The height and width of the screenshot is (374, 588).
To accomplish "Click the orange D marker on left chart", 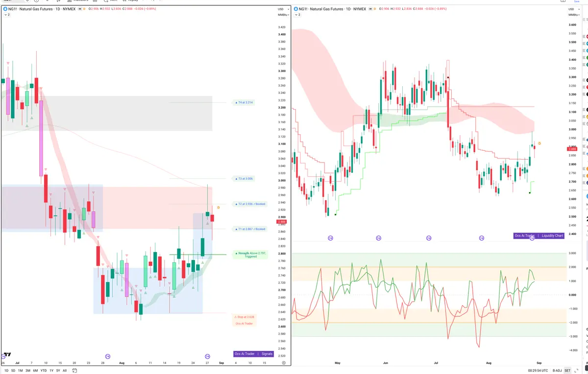I will [218, 208].
